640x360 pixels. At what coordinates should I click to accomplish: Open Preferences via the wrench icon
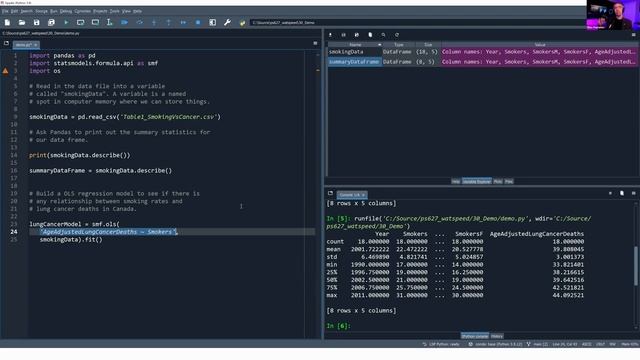227,22
